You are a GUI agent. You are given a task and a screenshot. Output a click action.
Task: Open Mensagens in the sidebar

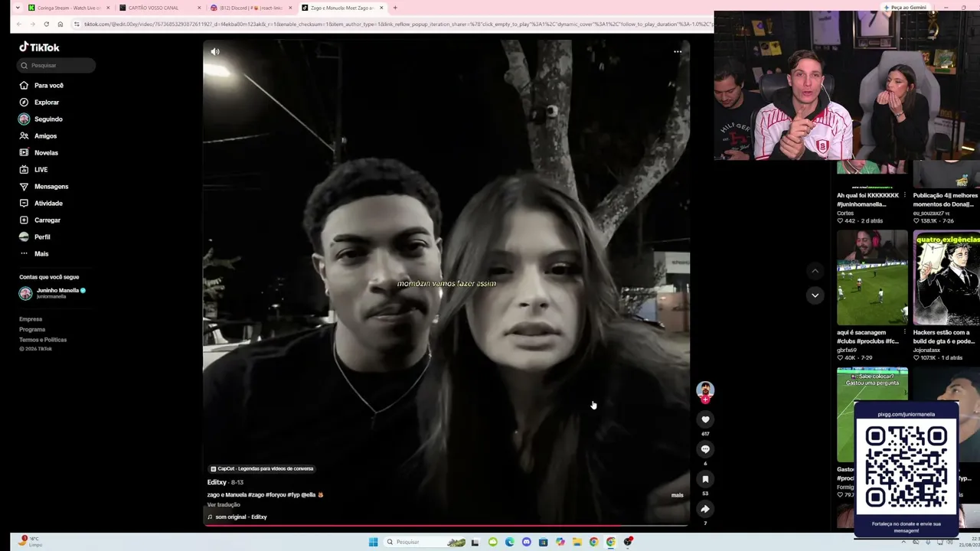44,187
